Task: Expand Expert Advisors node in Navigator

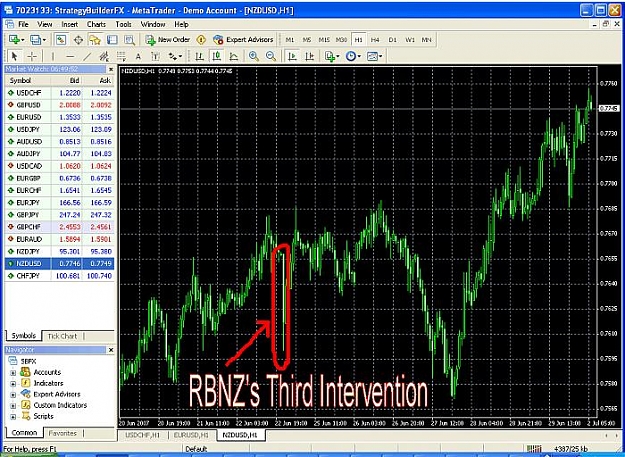Action: coord(13,394)
